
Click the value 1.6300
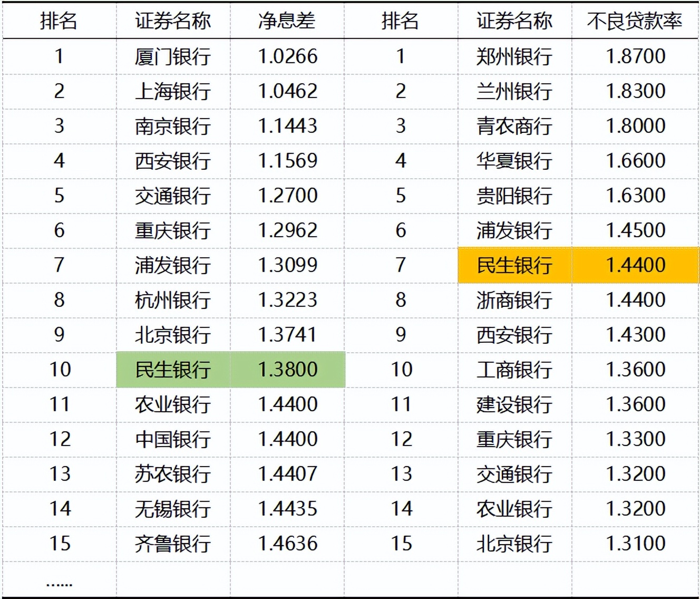(636, 195)
